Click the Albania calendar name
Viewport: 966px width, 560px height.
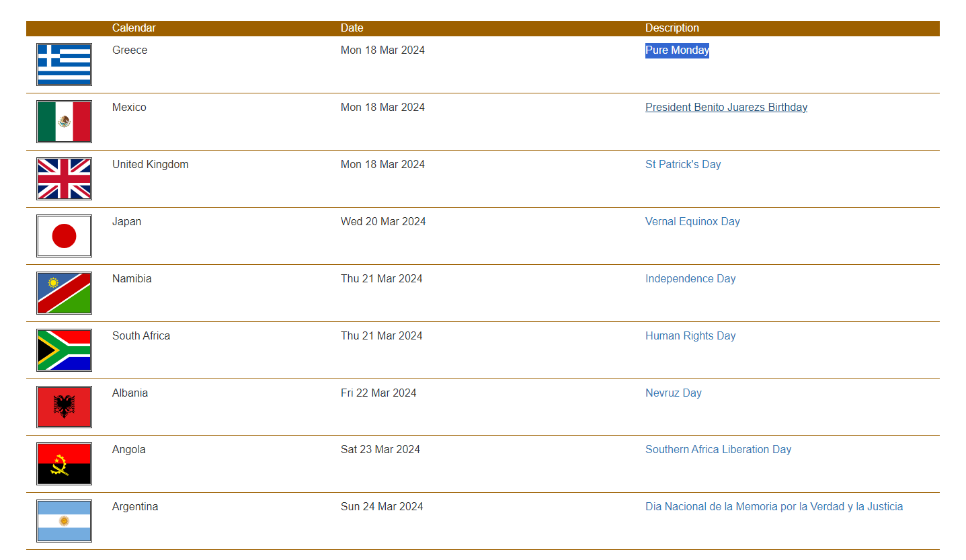click(130, 393)
